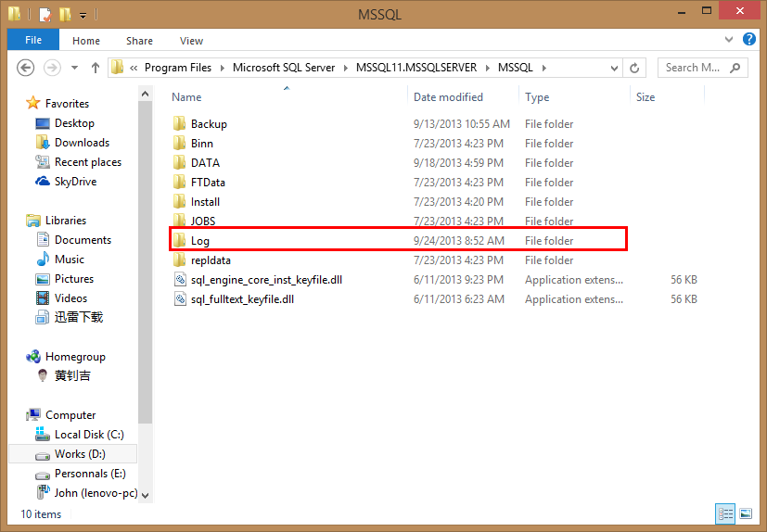Select the Log folder
Viewport: 767px width, 532px height.
tap(200, 241)
